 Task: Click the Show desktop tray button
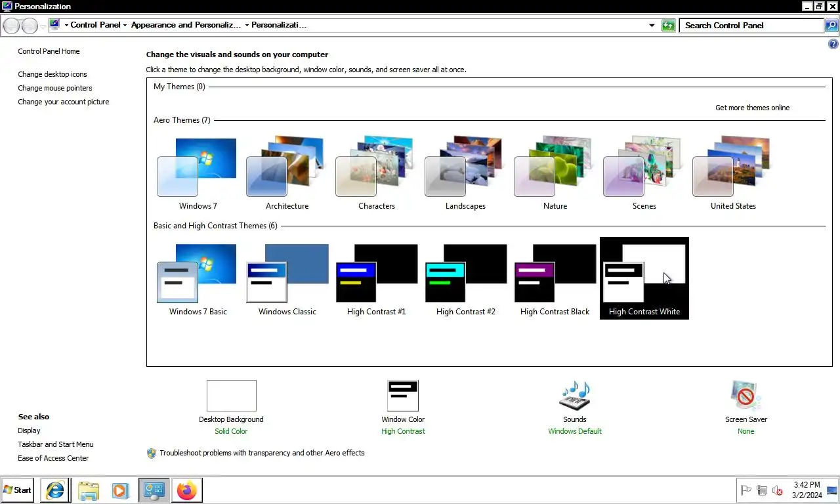coord(832,490)
